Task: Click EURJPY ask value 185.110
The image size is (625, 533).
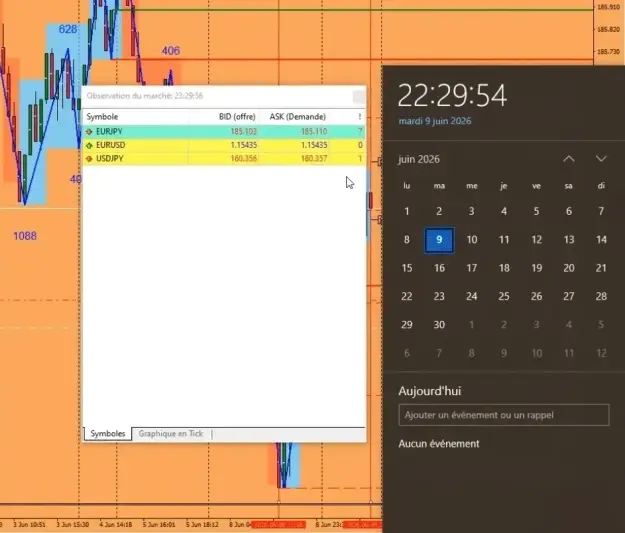Action: [x=314, y=132]
